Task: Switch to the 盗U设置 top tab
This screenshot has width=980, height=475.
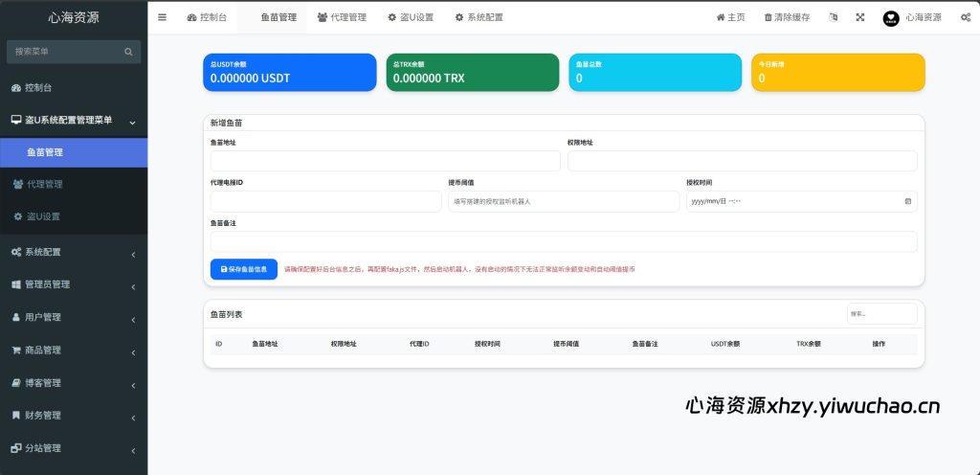Action: point(410,17)
